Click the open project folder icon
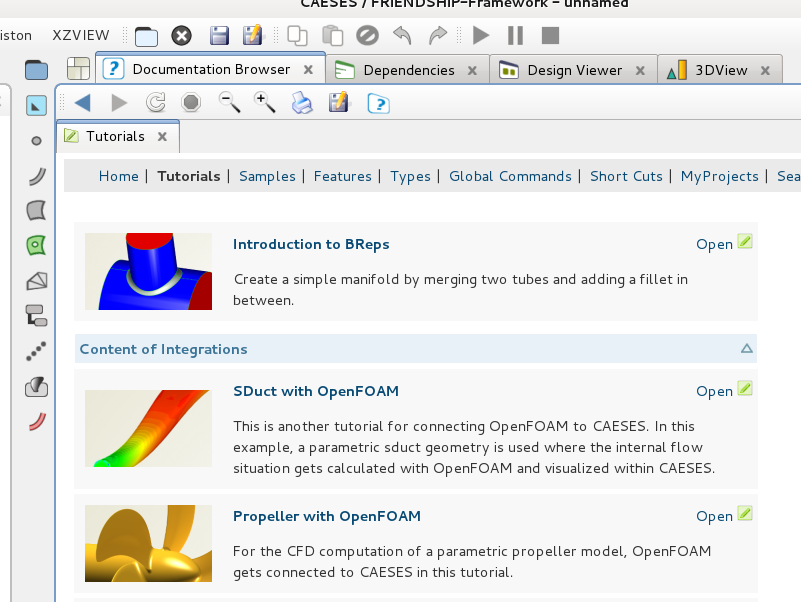Image resolution: width=801 pixels, height=602 pixels. point(146,36)
